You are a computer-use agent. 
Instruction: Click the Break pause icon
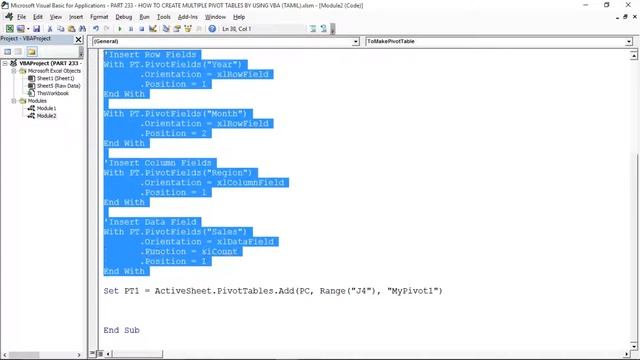[131, 29]
